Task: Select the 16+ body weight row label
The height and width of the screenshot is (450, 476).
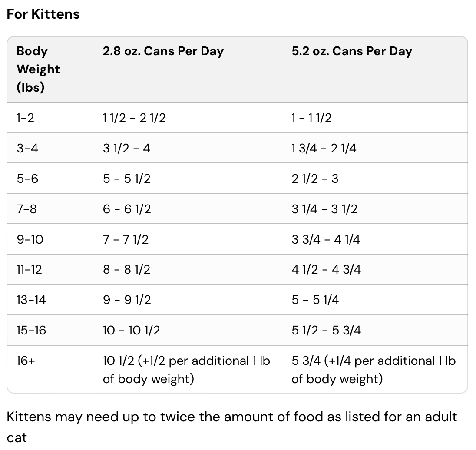Action: (x=26, y=361)
